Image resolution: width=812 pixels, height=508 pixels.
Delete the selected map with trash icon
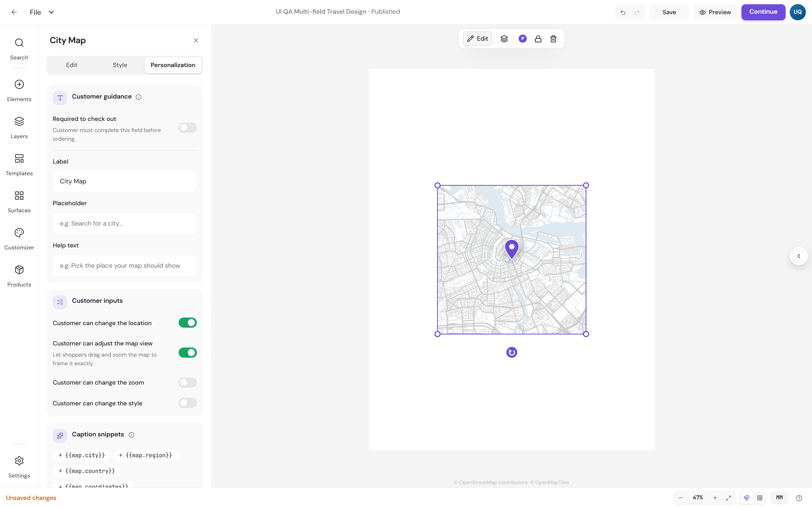(x=553, y=39)
